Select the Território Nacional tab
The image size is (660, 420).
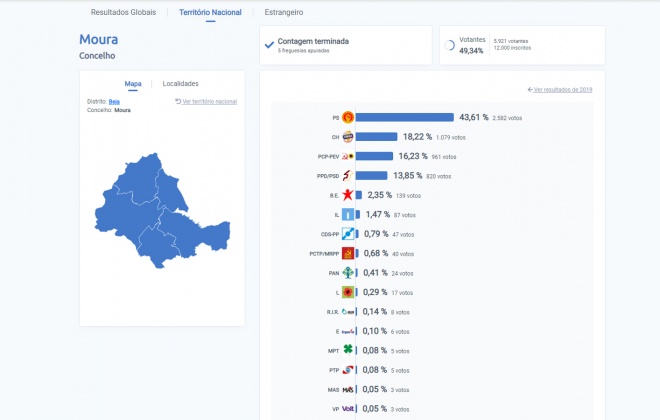click(210, 12)
